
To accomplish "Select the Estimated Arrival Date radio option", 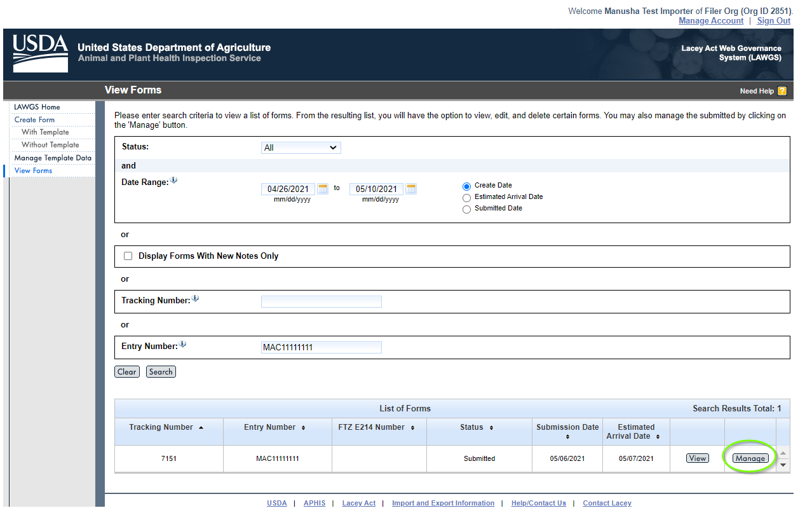I will tap(466, 198).
